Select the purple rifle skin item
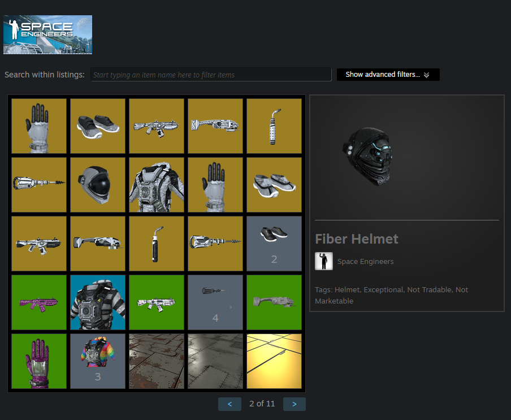The height and width of the screenshot is (420, 511). pos(39,302)
